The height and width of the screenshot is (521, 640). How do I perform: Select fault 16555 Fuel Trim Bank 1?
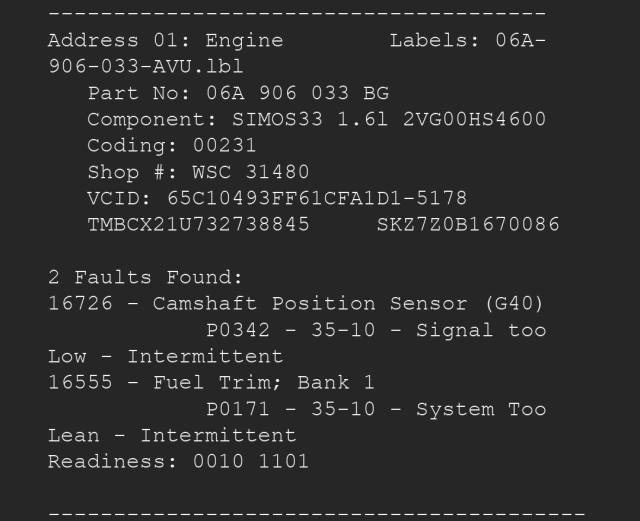198,382
